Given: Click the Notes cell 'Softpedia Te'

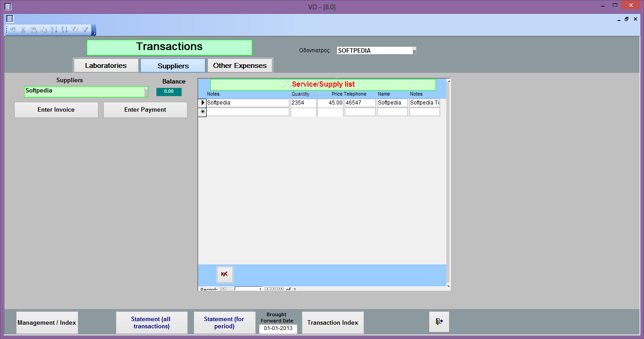Looking at the screenshot, I should [424, 103].
